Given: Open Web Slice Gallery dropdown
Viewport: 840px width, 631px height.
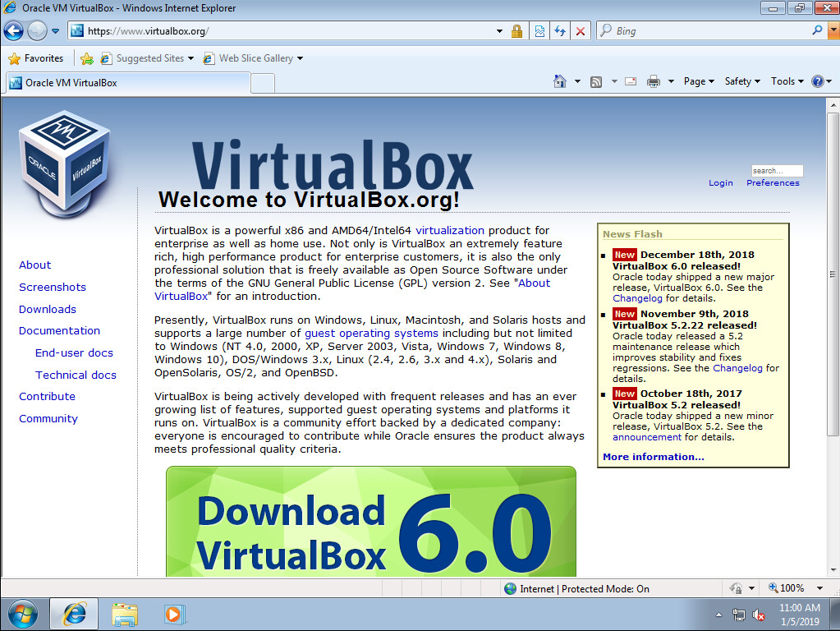Looking at the screenshot, I should point(253,58).
